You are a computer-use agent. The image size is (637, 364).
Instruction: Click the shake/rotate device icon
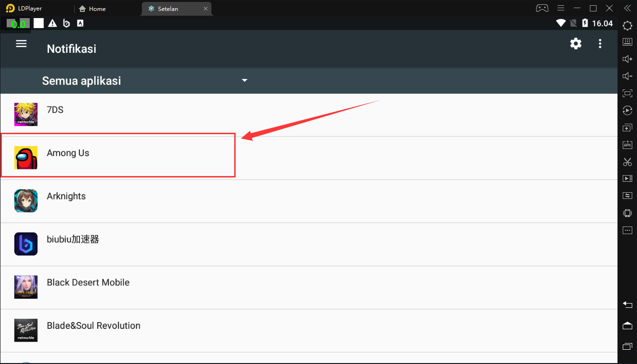pyautogui.click(x=627, y=213)
